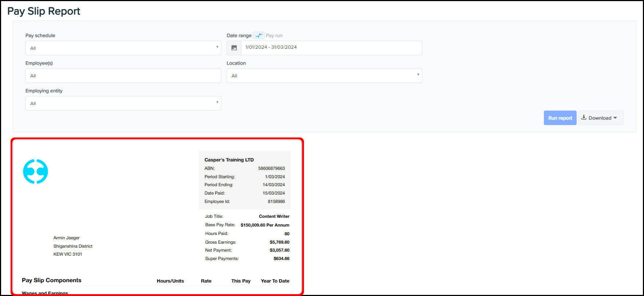
Task: Click the Pay Slip Components heading
Action: click(52, 280)
